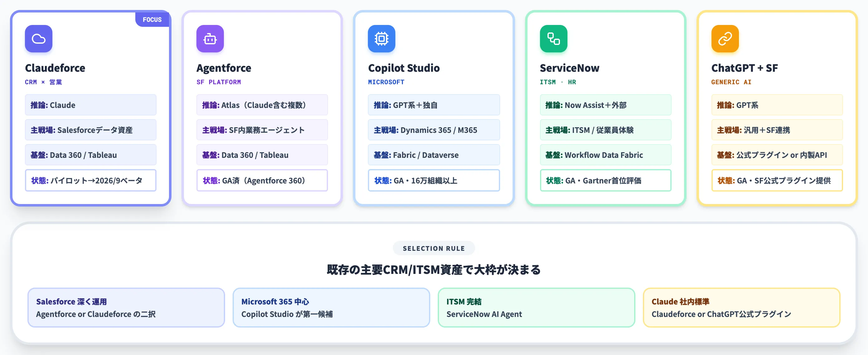Click '推論: Atlas（Claude含む複数）' row

point(262,105)
